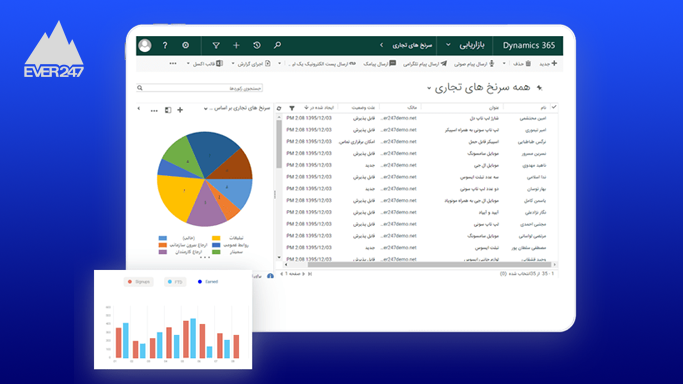The width and height of the screenshot is (683, 384).
Task: Collapse the chart pane arrow
Action: [x=139, y=108]
